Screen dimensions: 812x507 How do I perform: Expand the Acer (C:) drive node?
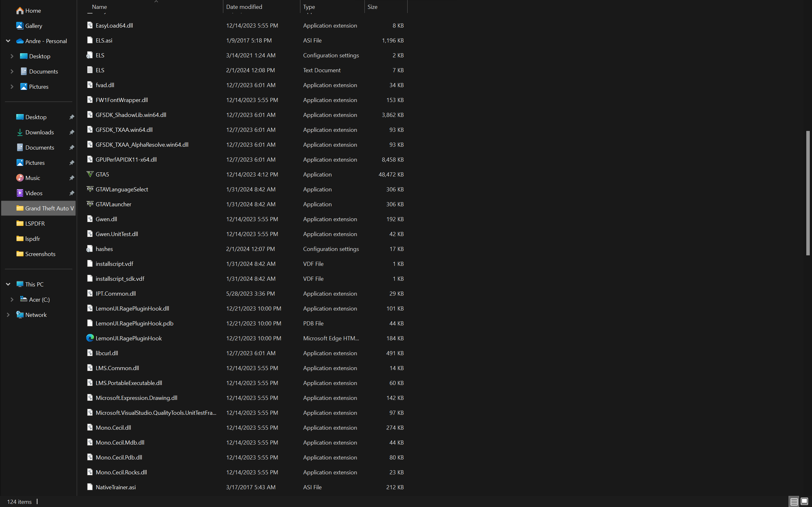pos(12,299)
